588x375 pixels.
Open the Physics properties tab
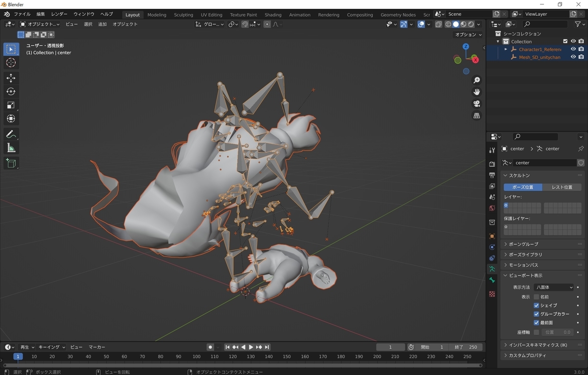(x=492, y=247)
